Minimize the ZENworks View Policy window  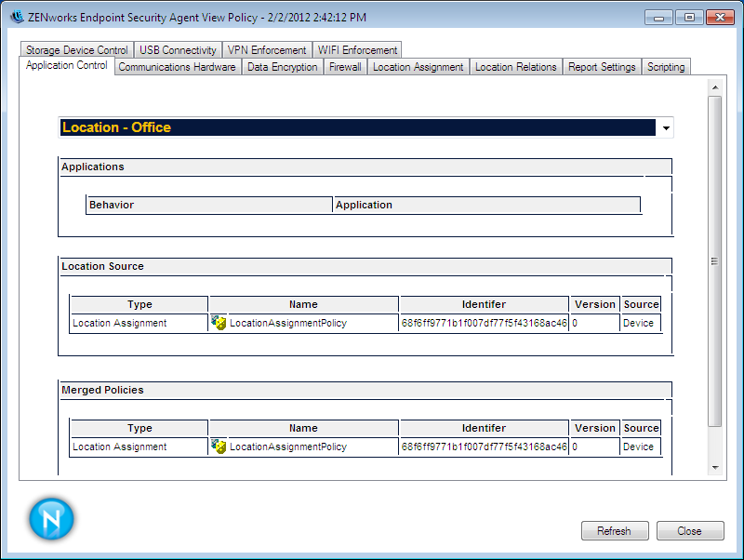tap(658, 18)
